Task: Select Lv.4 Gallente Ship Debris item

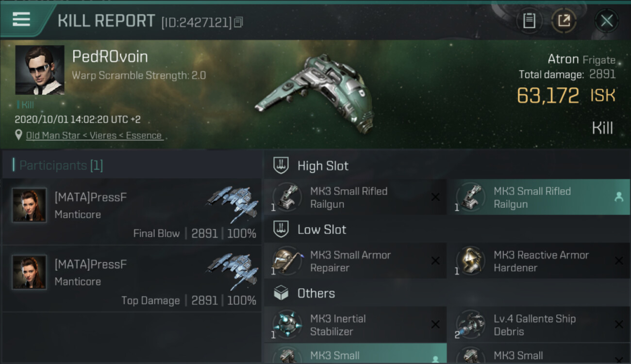Action: [538, 325]
